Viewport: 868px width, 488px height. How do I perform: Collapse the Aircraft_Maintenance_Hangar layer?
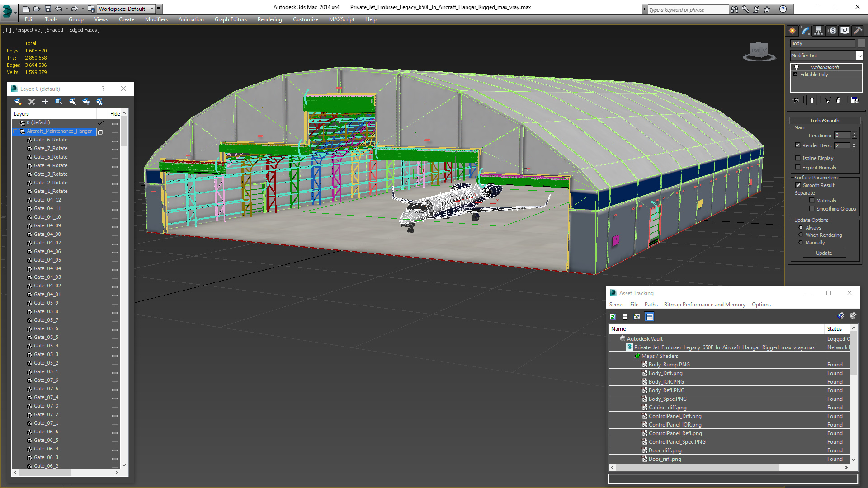tap(15, 131)
